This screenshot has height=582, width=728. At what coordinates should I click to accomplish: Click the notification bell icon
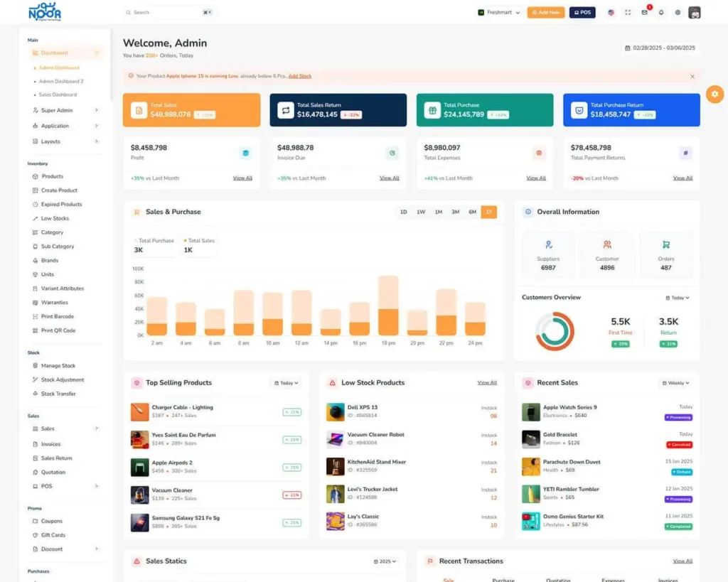pyautogui.click(x=661, y=12)
